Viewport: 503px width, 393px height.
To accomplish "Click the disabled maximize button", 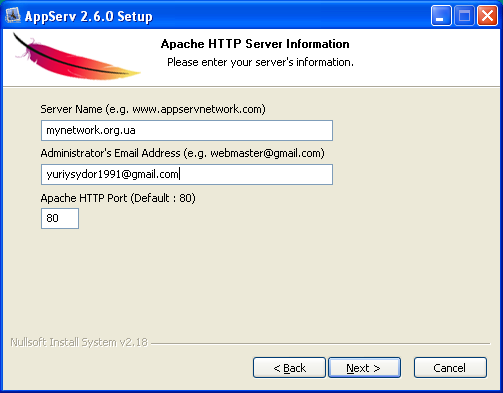I will pos(464,16).
